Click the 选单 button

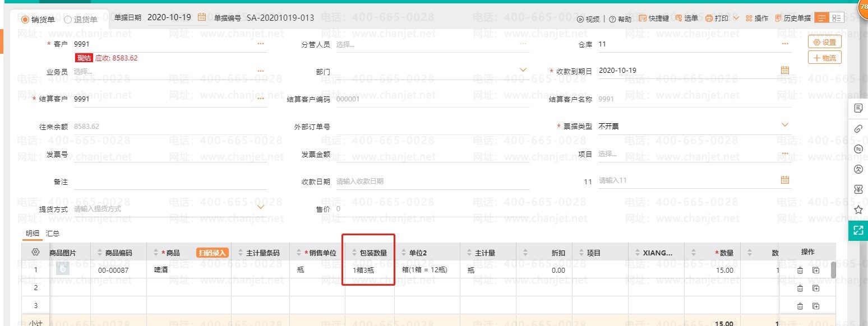coord(687,18)
